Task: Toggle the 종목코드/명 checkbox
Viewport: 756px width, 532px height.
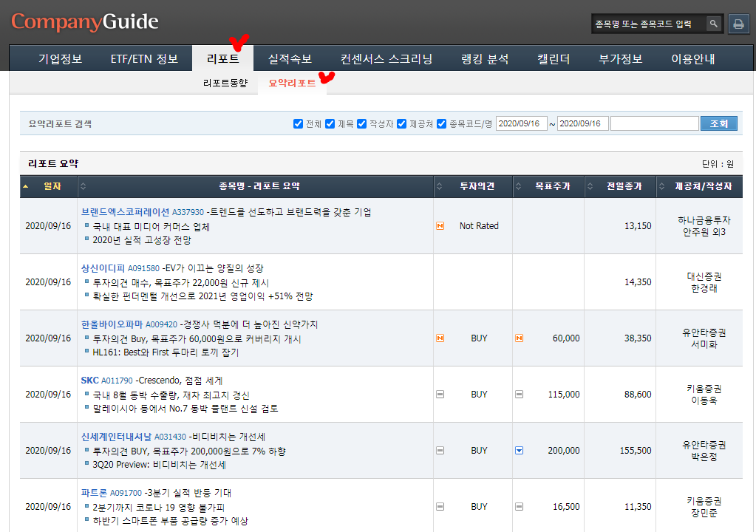Action: (x=441, y=124)
